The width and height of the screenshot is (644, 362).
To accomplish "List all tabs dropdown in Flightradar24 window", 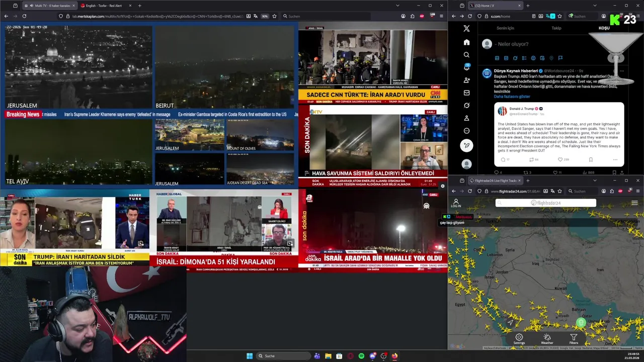I will (x=595, y=180).
